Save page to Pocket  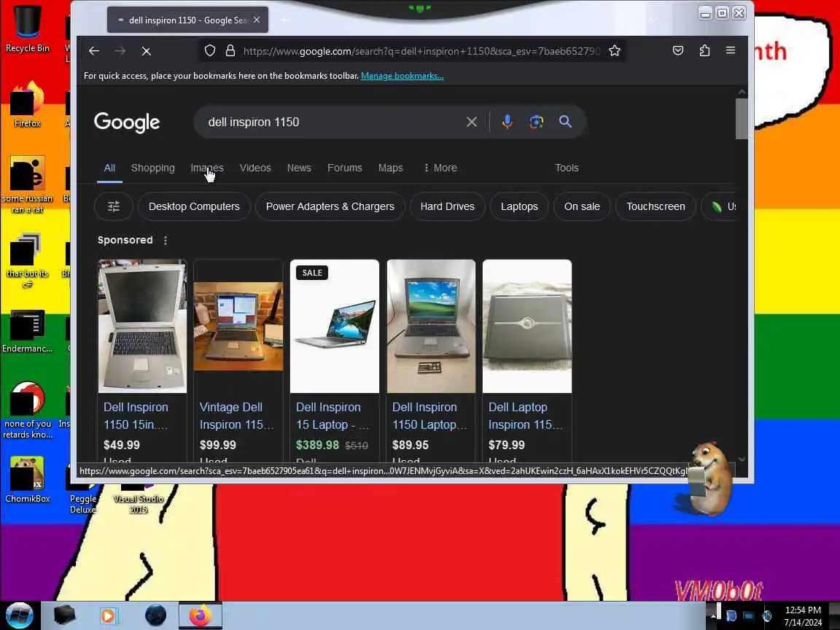(678, 50)
